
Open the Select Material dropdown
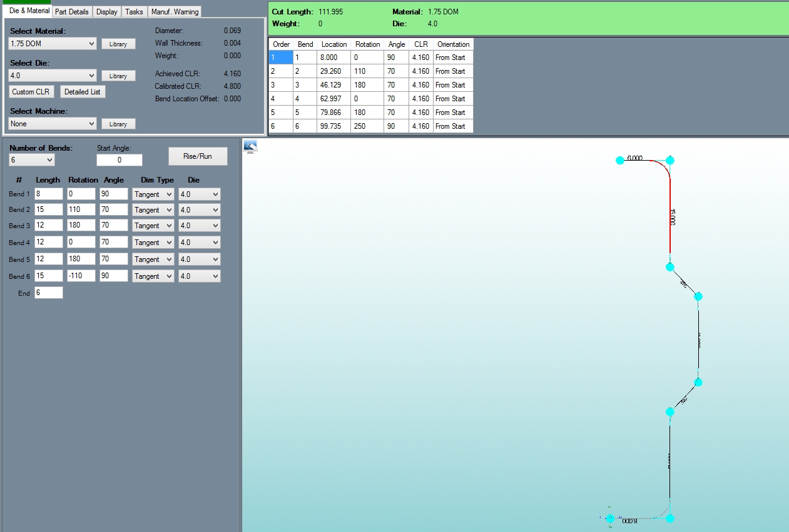pos(53,44)
